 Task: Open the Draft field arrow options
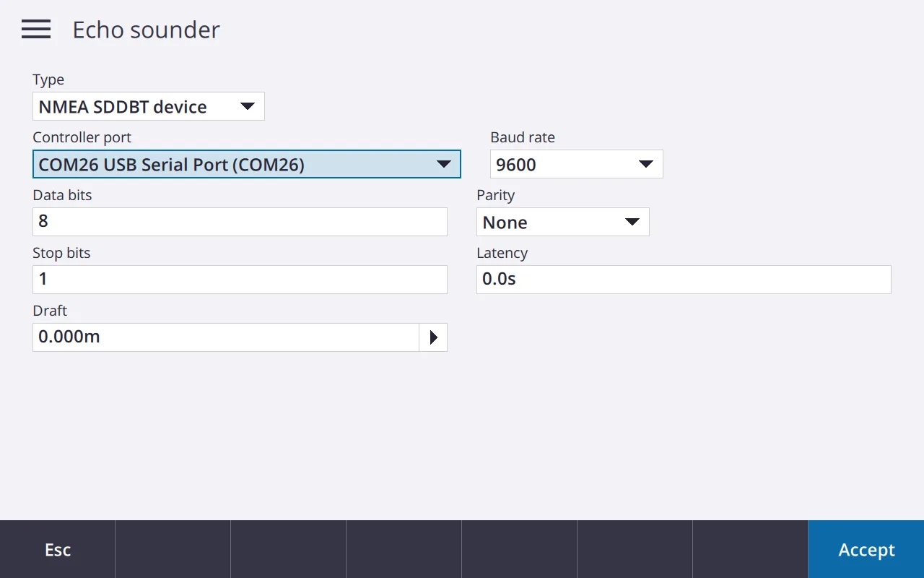tap(433, 337)
